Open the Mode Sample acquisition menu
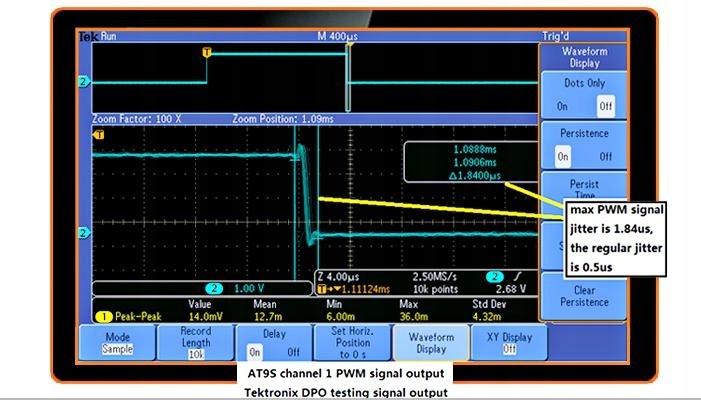This screenshot has height=400, width=701. point(117,343)
